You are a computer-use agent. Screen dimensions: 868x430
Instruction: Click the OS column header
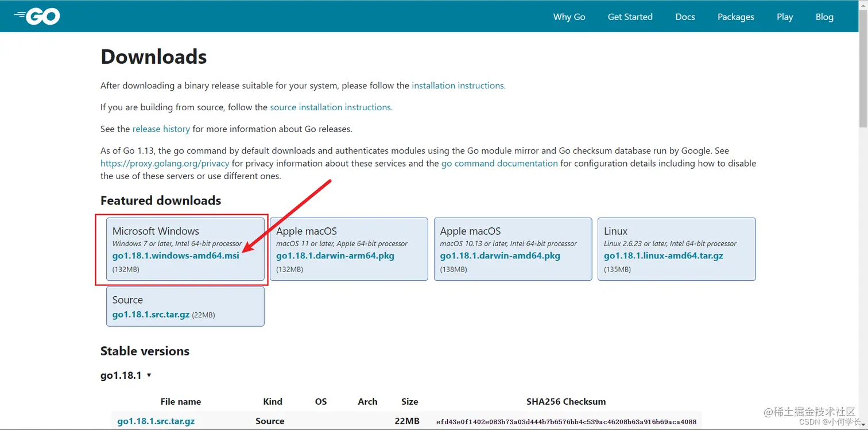pyautogui.click(x=321, y=401)
